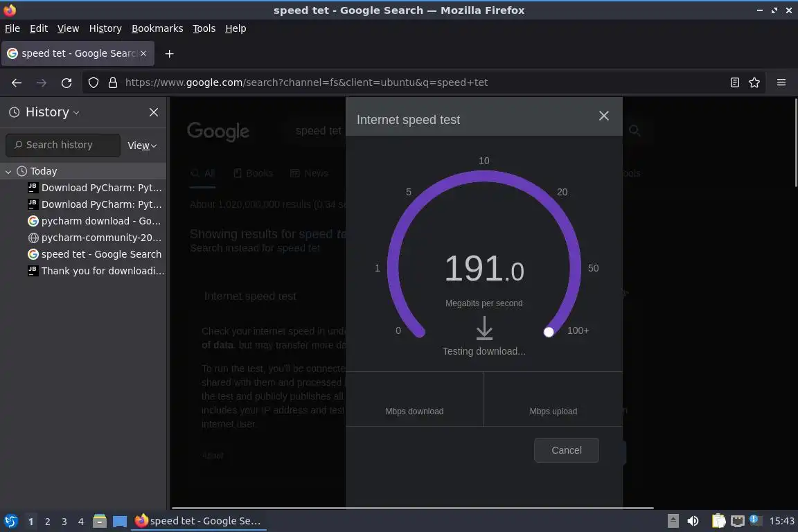Select the speed tet Google Search tab
The width and height of the screenshot is (798, 532).
78,53
